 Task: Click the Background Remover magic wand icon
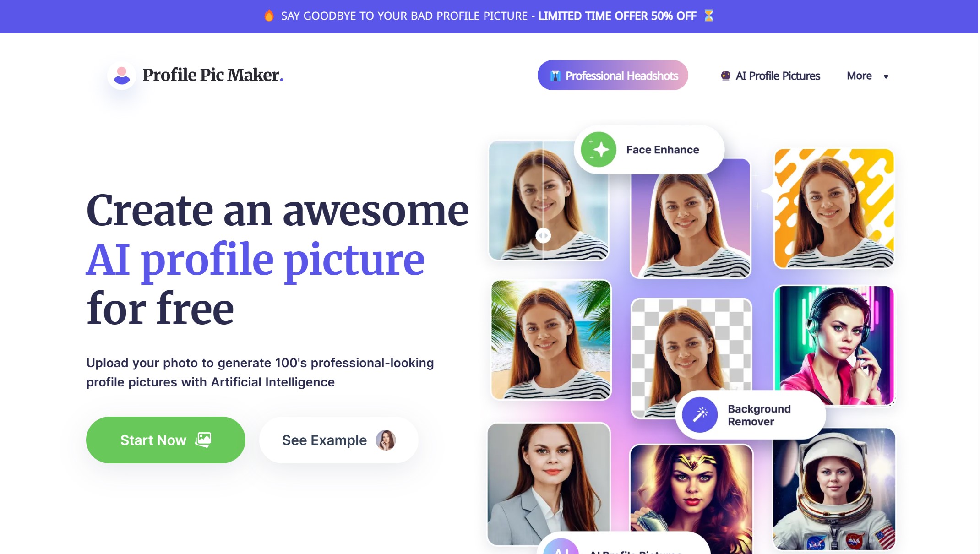click(701, 415)
